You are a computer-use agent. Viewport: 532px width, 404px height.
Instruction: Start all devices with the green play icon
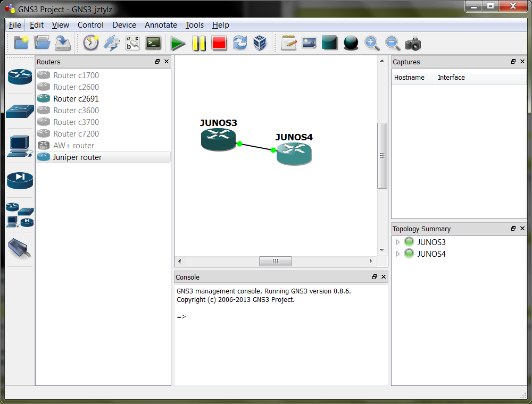(178, 43)
